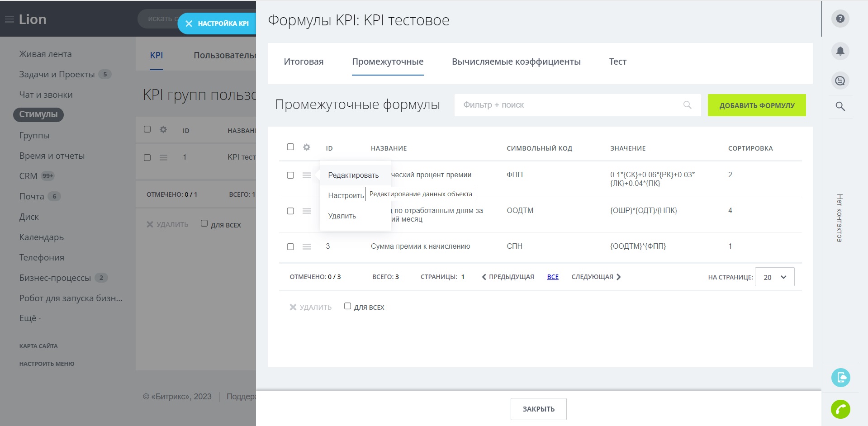The height and width of the screenshot is (426, 868).
Task: Click the gear icon in formulas table header
Action: point(307,147)
